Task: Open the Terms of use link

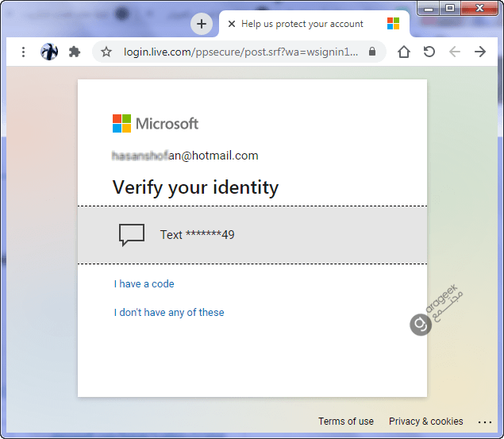Action: pyautogui.click(x=346, y=422)
